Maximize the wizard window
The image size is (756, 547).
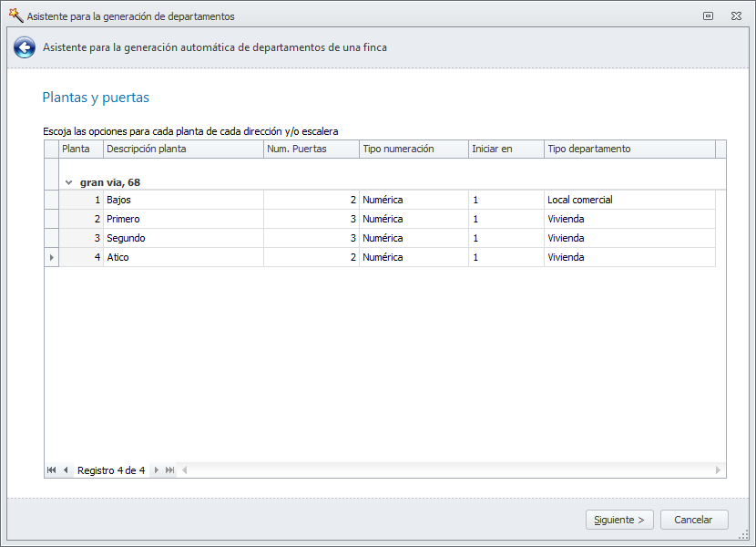click(708, 15)
